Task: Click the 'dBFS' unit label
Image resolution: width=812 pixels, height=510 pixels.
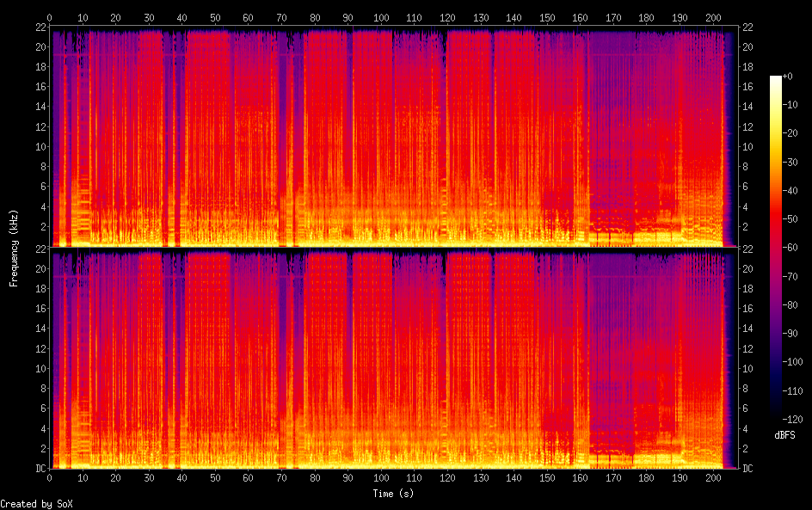Action: pos(784,435)
